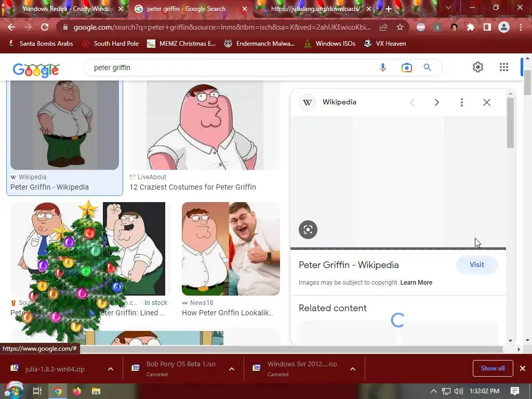The width and height of the screenshot is (532, 399).
Task: Click Show all downloads
Action: [x=493, y=368]
